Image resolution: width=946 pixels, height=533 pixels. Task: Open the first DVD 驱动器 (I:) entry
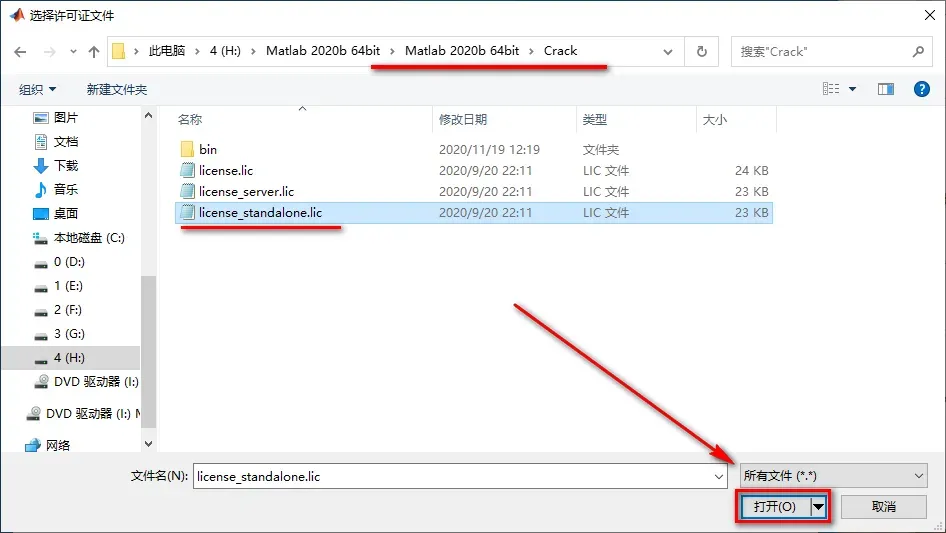(x=96, y=381)
